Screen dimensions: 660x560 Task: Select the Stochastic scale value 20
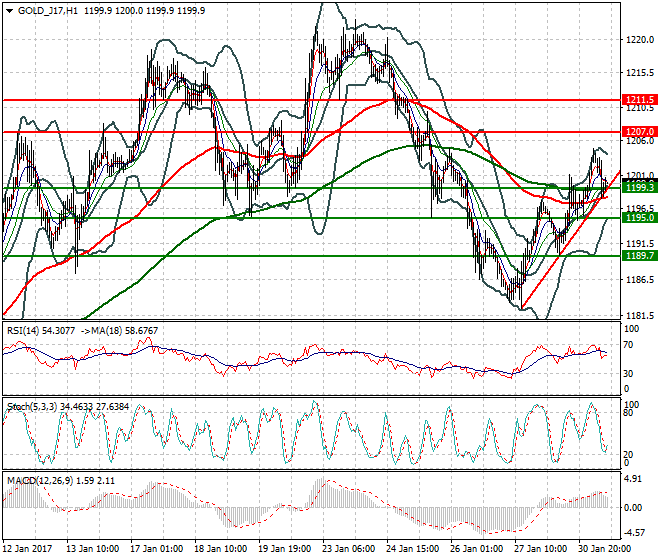(628, 455)
